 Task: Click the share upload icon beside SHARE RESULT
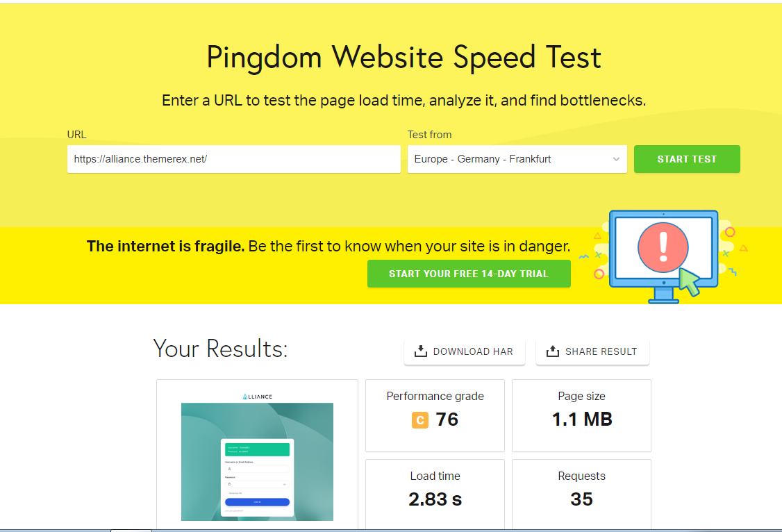tap(553, 351)
